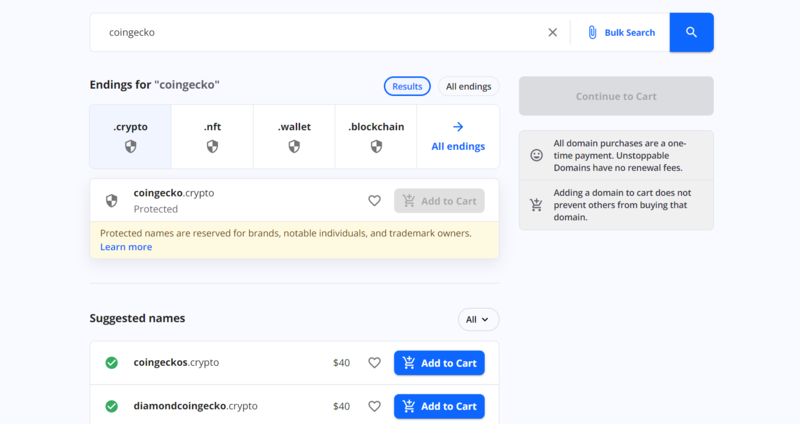The width and height of the screenshot is (800, 424).
Task: Favorite coingecko.crypto with heart icon
Action: pyautogui.click(x=374, y=201)
